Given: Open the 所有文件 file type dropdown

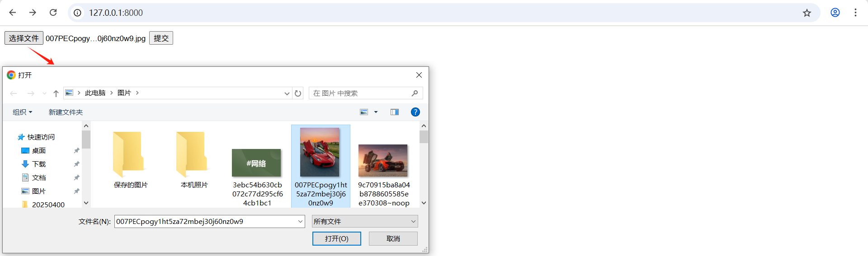Looking at the screenshot, I should pos(365,221).
